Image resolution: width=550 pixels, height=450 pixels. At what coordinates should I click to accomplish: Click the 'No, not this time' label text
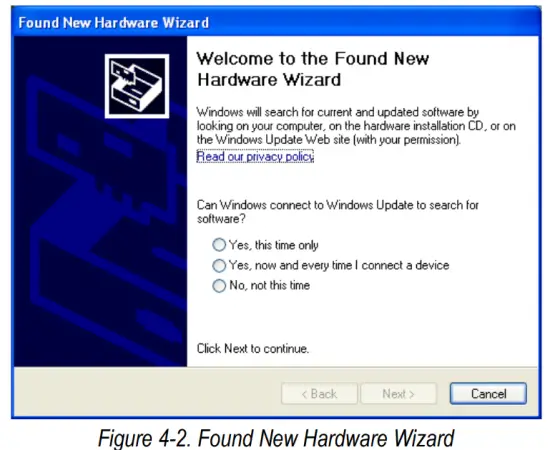pos(269,285)
